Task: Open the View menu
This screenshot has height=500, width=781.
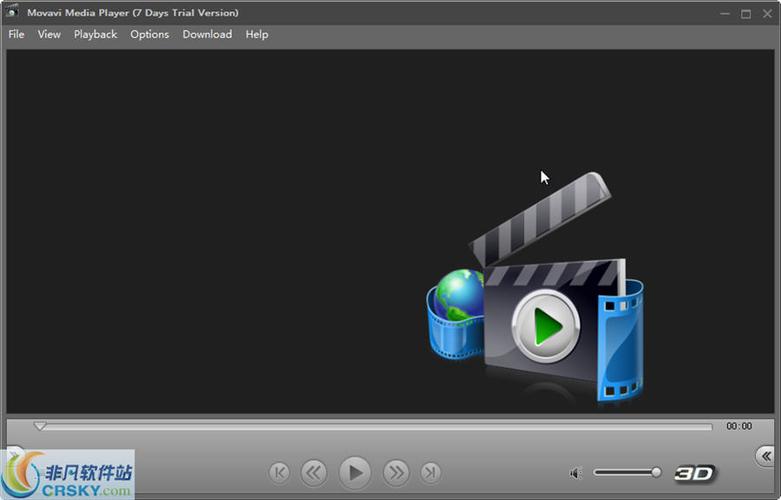Action: point(49,34)
